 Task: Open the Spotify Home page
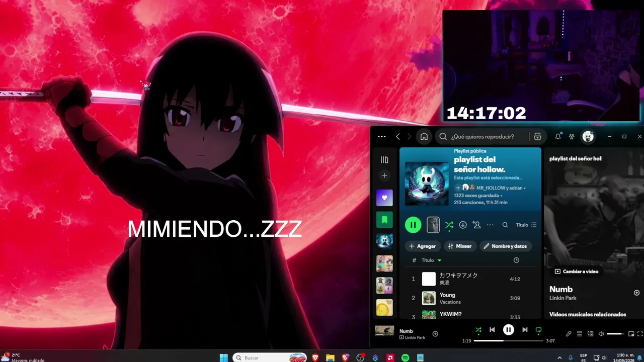click(424, 137)
